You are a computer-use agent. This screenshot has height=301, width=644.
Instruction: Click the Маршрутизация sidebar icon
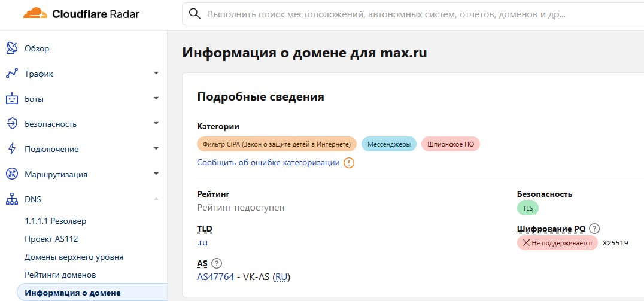pos(12,174)
